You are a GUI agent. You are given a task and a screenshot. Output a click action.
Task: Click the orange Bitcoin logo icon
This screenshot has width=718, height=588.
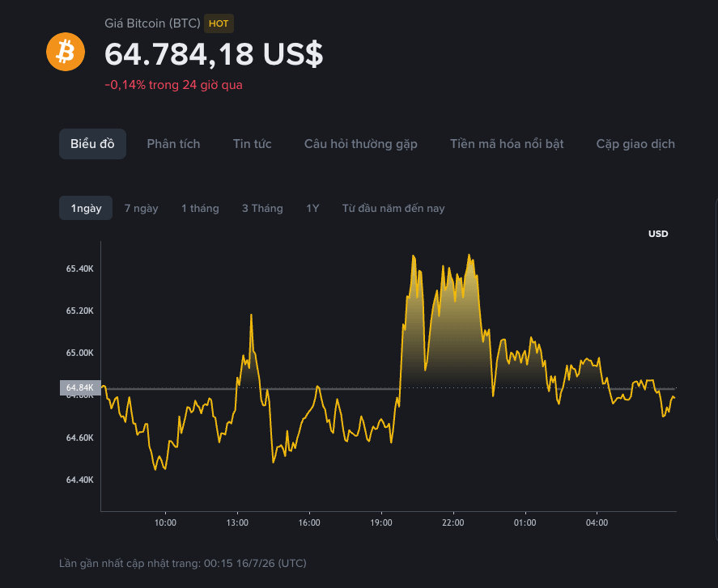coord(66,52)
